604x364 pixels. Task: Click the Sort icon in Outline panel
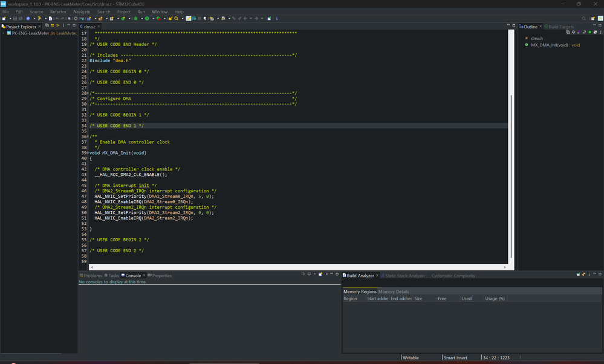point(573,32)
